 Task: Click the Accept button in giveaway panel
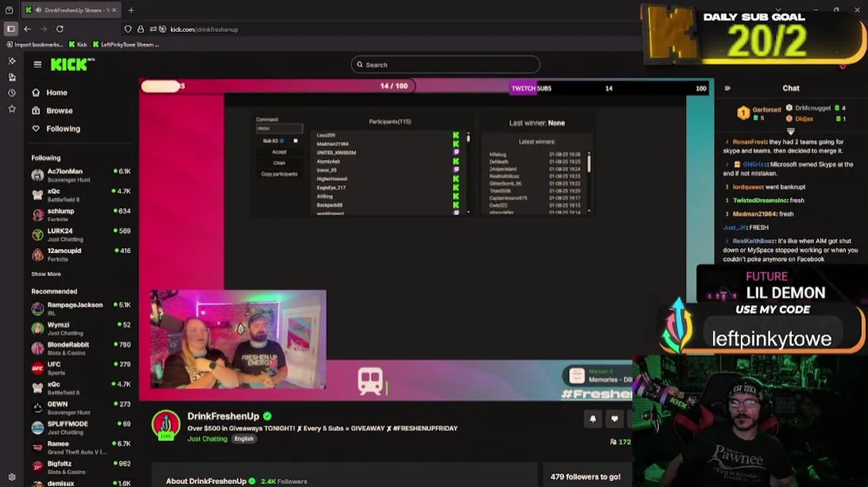point(279,152)
